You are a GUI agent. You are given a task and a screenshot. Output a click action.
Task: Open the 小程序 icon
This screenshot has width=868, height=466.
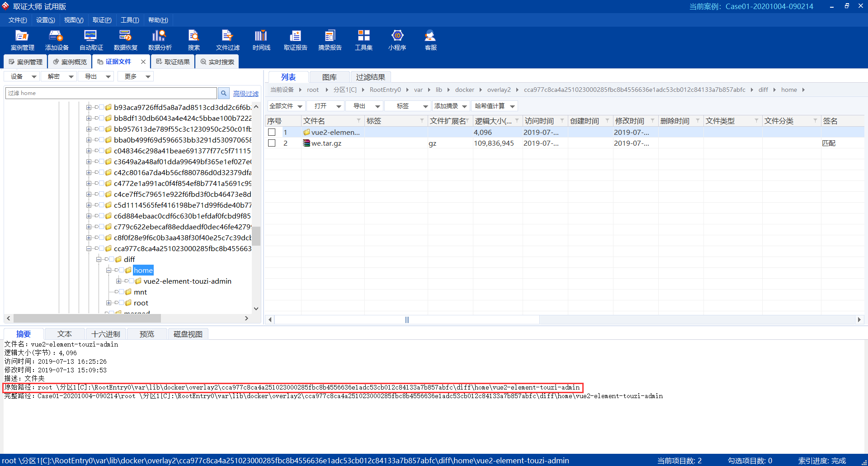coord(397,40)
